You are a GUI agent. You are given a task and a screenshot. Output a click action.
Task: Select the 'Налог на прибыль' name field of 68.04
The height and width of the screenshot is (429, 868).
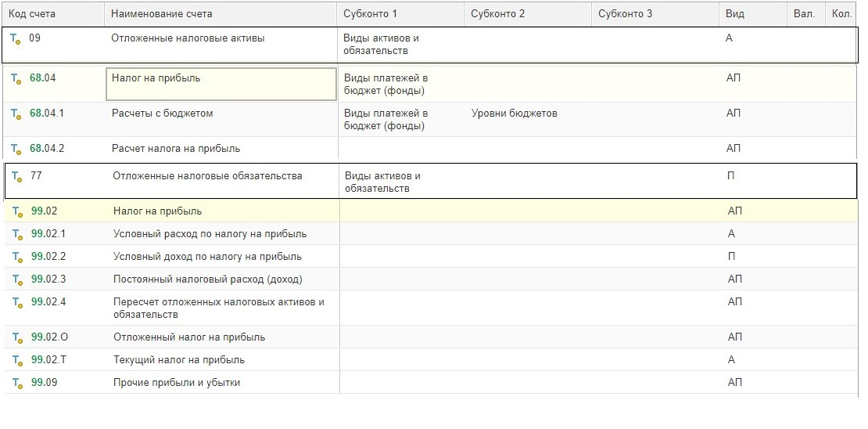(221, 84)
